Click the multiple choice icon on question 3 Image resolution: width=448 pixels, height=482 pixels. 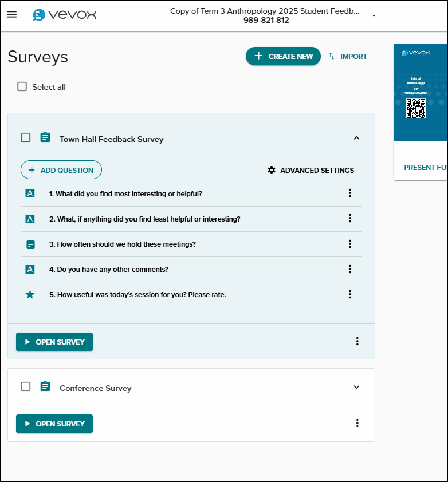coord(30,244)
